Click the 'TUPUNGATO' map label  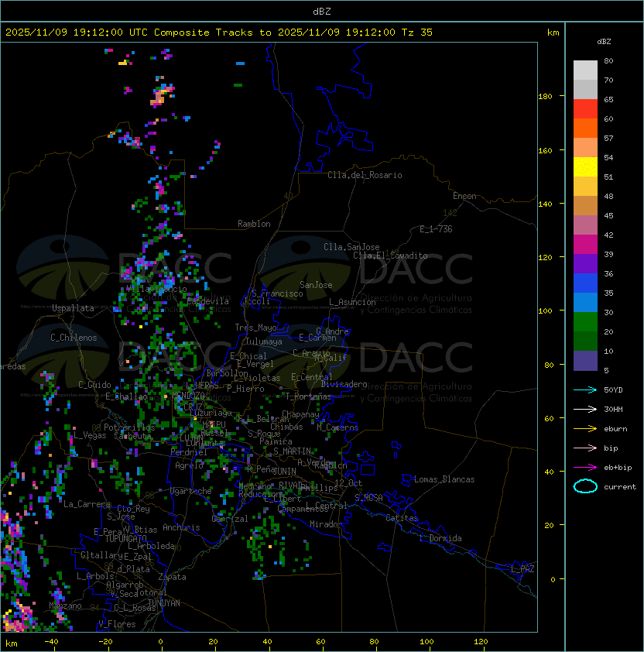tap(125, 538)
